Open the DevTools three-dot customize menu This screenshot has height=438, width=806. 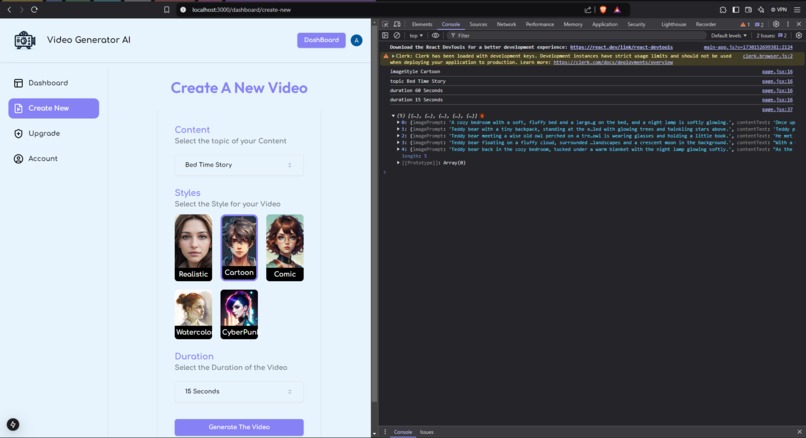(x=787, y=24)
